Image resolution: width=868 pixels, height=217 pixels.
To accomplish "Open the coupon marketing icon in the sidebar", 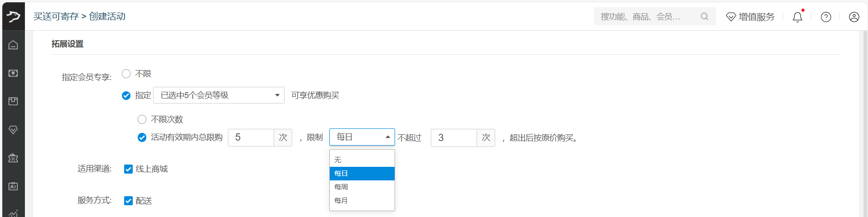I will click(x=13, y=158).
